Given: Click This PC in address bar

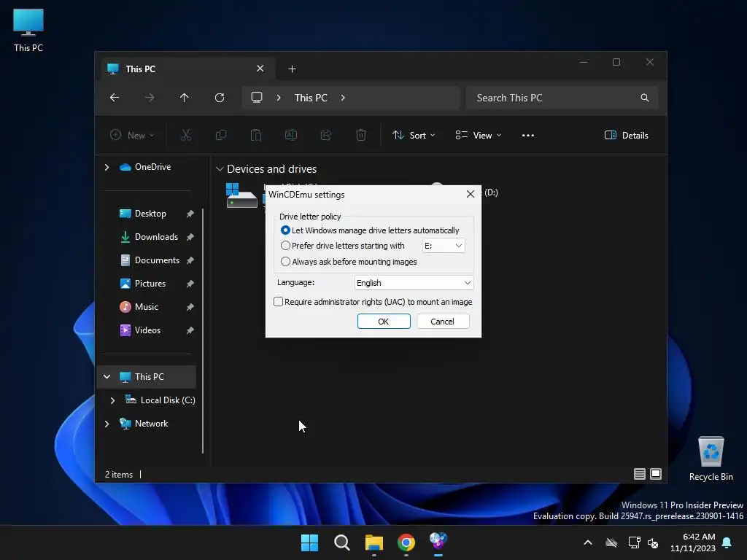Looking at the screenshot, I should click(x=311, y=98).
